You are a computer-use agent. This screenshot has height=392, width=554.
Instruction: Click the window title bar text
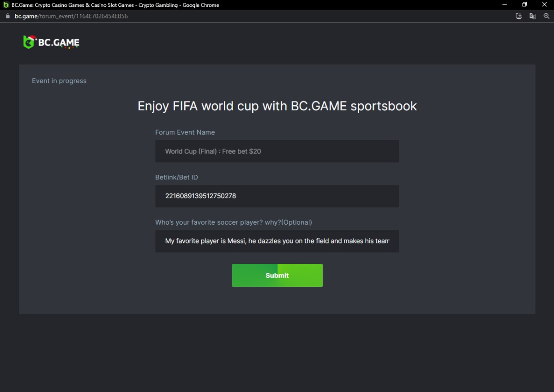115,5
